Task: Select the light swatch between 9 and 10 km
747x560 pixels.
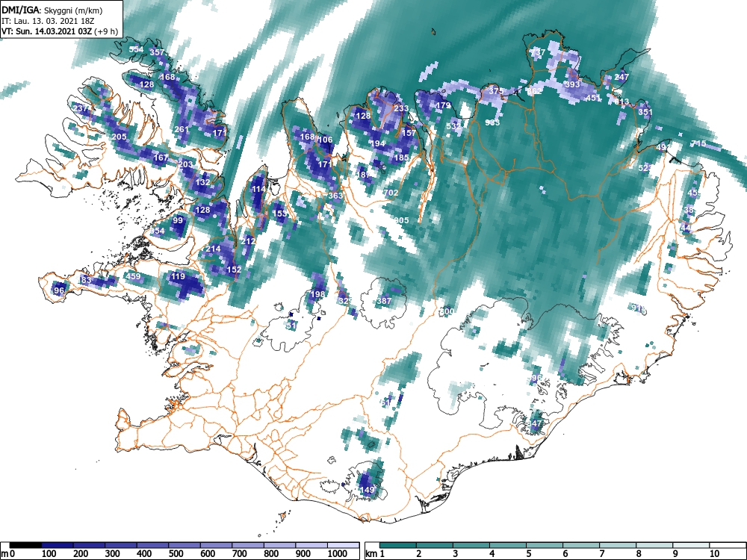Action: [x=691, y=545]
